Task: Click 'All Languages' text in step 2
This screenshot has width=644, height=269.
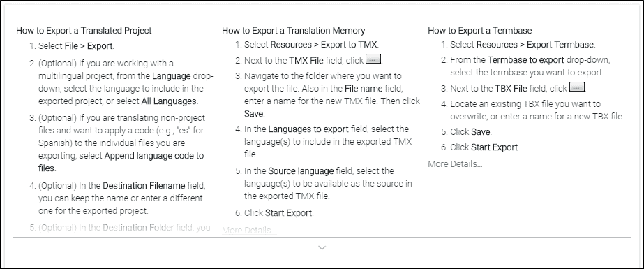Action: click(168, 101)
